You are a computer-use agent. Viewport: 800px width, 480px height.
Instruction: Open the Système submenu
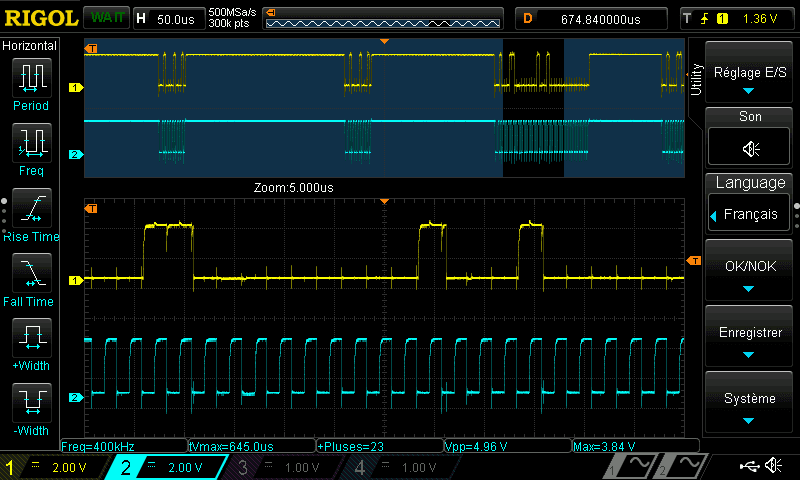[749, 403]
